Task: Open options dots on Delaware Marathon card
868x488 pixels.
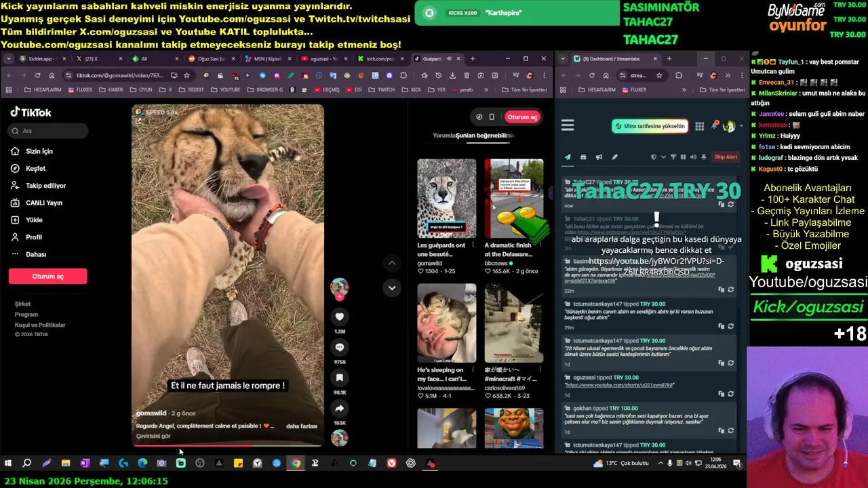Action: [x=540, y=245]
